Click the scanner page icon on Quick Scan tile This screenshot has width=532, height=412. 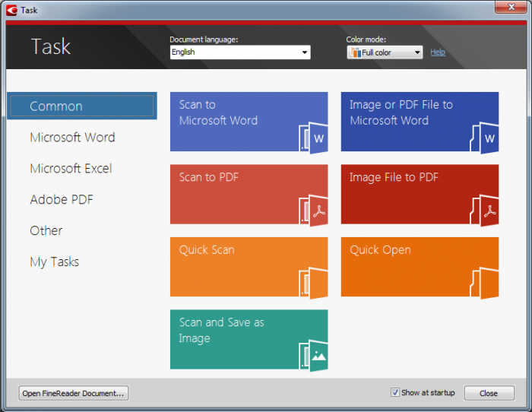coord(314,283)
